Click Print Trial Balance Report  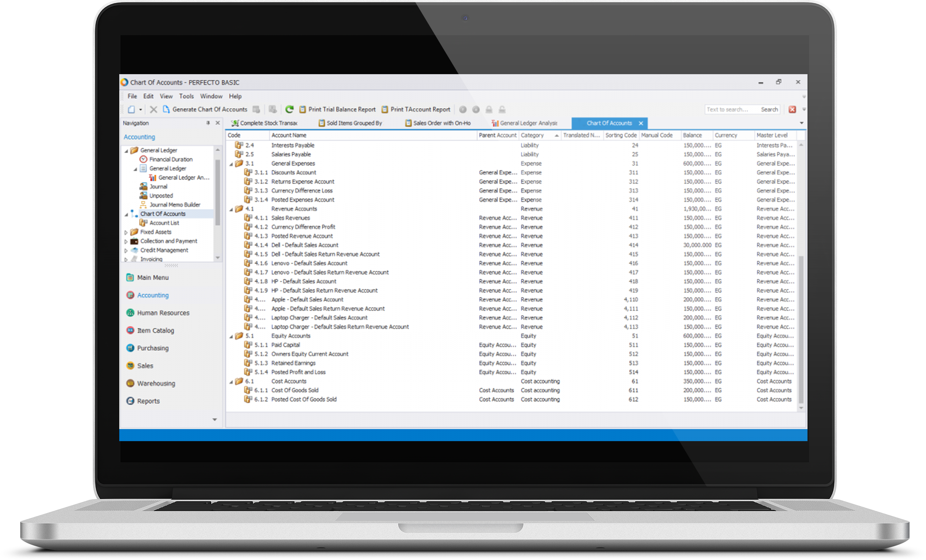(338, 110)
